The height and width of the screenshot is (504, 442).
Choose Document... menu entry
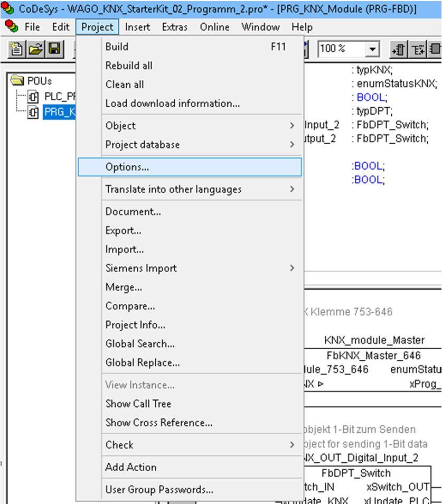(190, 211)
